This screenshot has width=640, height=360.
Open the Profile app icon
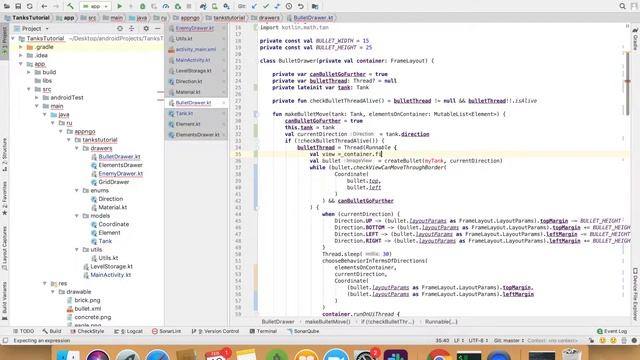[x=166, y=6]
